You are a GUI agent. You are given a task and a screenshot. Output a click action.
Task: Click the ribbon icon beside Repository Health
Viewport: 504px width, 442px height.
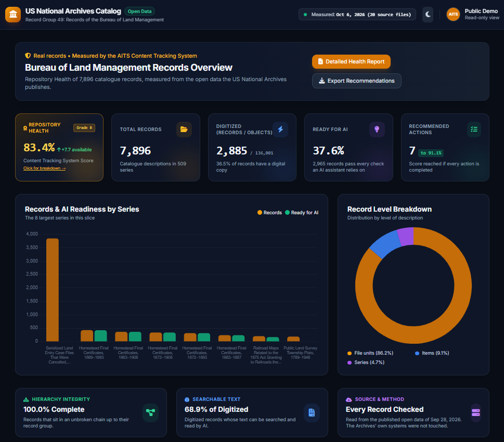25,128
